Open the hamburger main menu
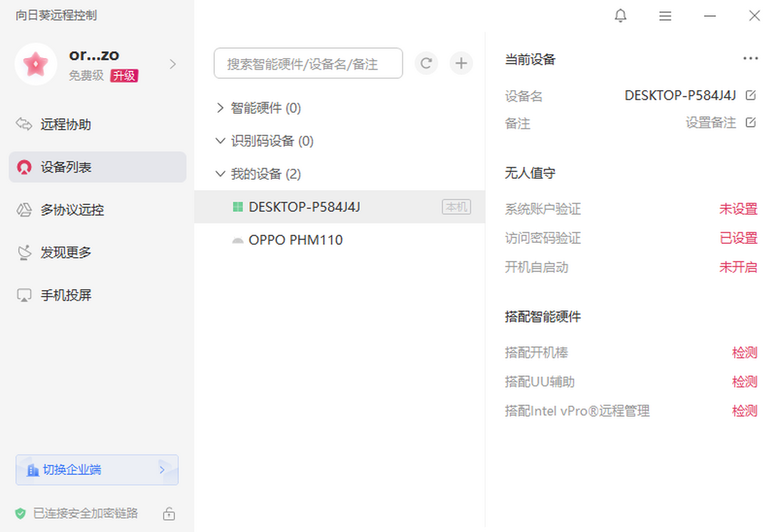The image size is (777, 532). (665, 16)
